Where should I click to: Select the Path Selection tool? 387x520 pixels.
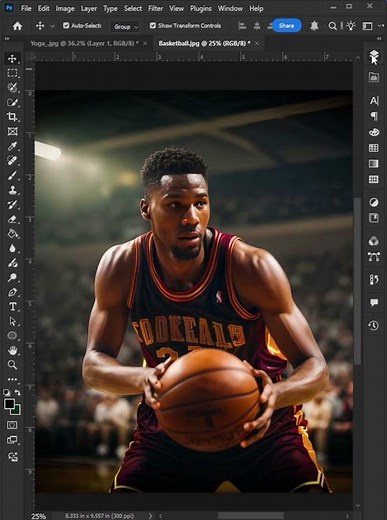click(x=12, y=321)
